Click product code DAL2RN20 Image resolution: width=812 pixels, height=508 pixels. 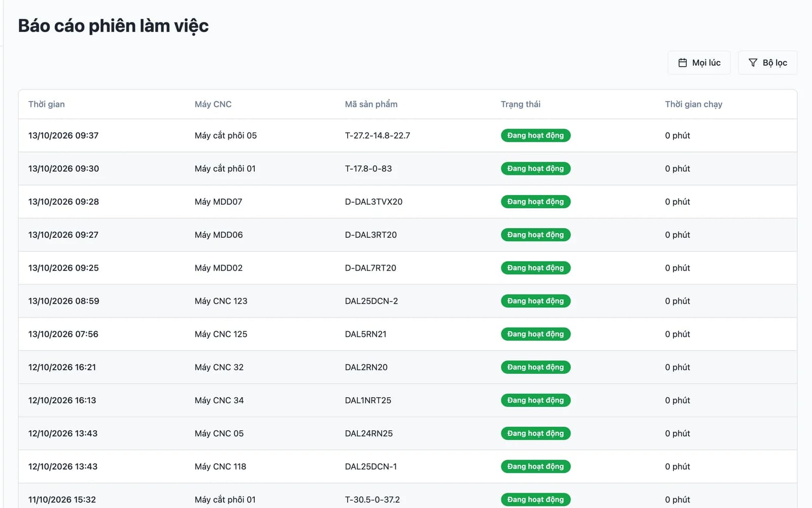point(366,367)
